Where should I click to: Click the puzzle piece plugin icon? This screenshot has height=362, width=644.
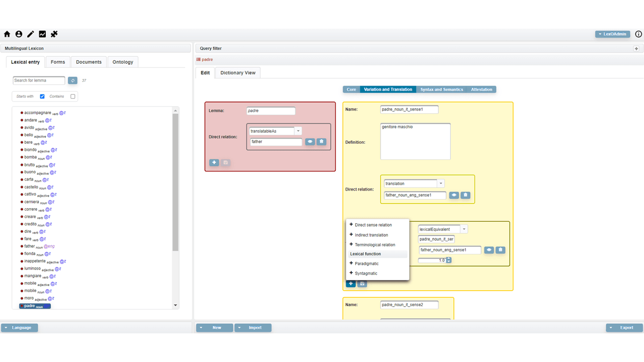pos(54,34)
